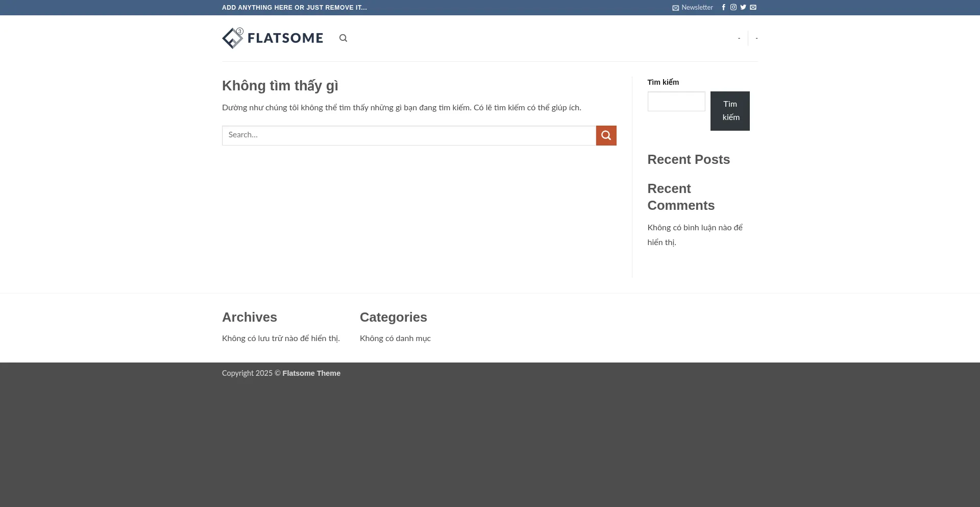
Task: Click 'ADD ANYTHING HERE' top bar text
Action: click(x=294, y=8)
